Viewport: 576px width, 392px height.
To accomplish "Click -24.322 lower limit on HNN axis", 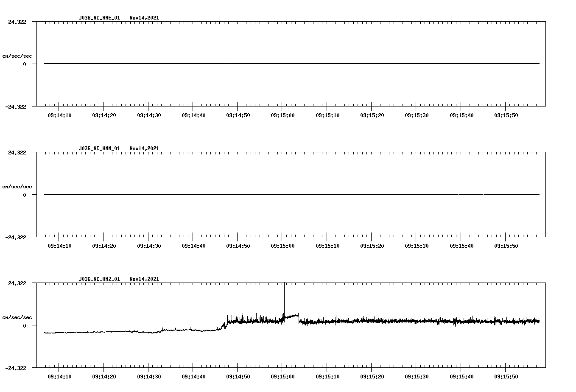I will pyautogui.click(x=16, y=238).
